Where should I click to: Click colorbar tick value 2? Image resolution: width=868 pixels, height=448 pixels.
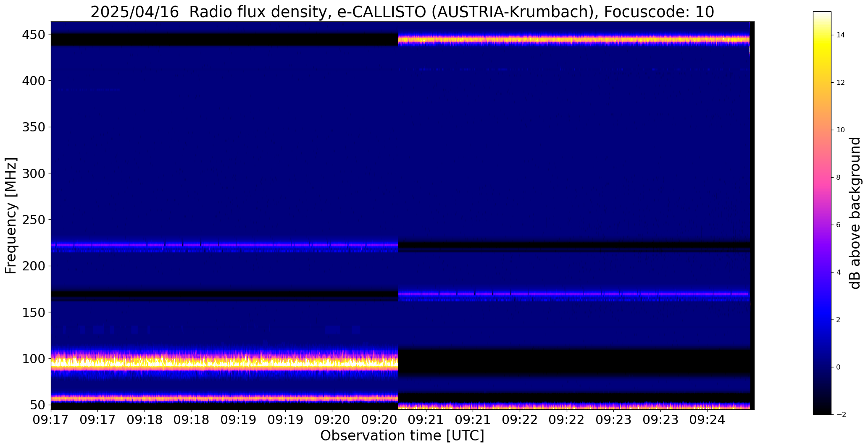point(839,320)
